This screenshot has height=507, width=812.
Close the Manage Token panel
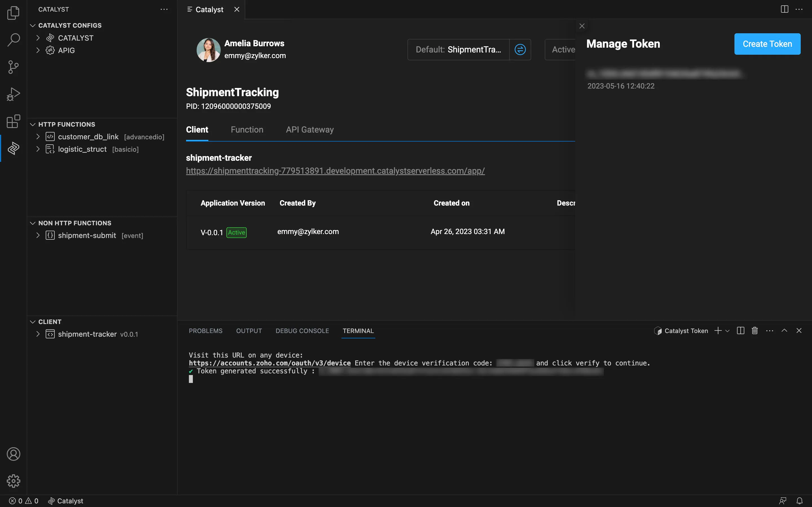pyautogui.click(x=582, y=26)
